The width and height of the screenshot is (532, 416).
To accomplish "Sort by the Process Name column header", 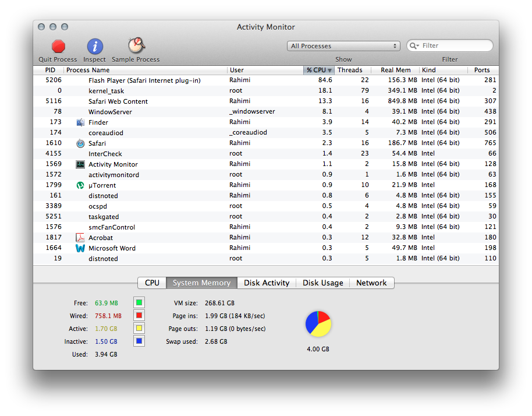I will point(146,70).
